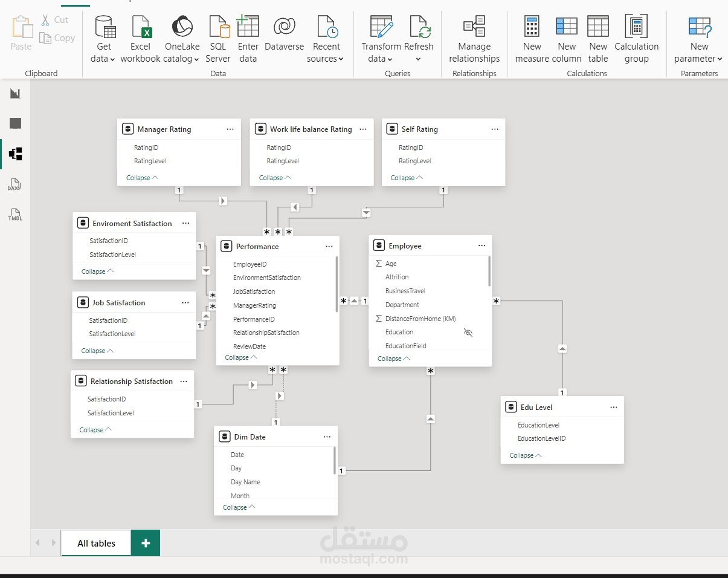728x578 pixels.
Task: Go to next layout tab arrow
Action: pos(54,543)
